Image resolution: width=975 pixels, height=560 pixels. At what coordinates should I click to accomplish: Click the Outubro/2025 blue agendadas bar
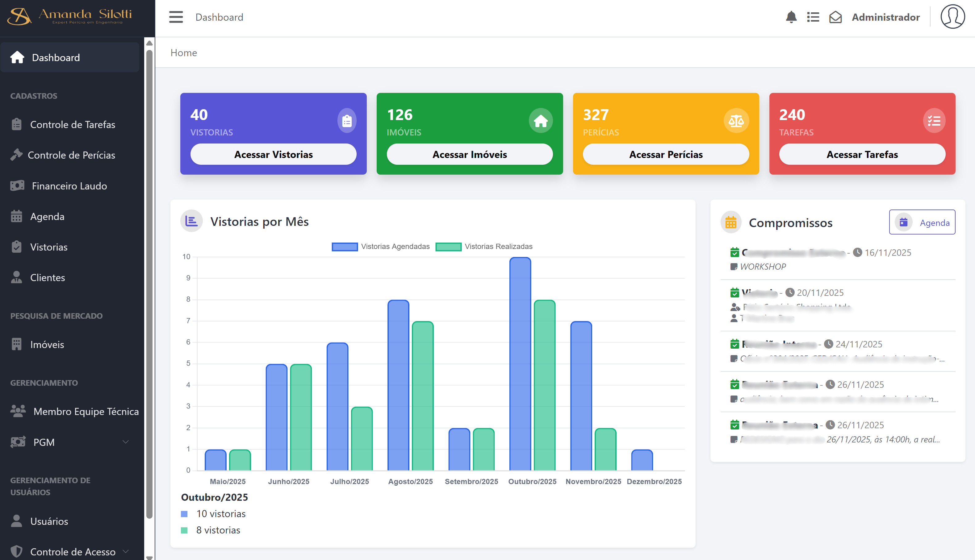[x=520, y=363]
